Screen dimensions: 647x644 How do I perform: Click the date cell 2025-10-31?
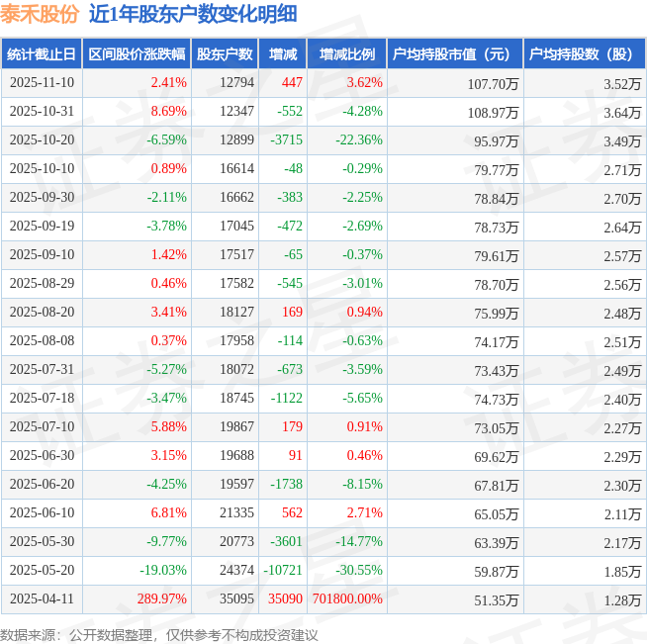coord(43,111)
